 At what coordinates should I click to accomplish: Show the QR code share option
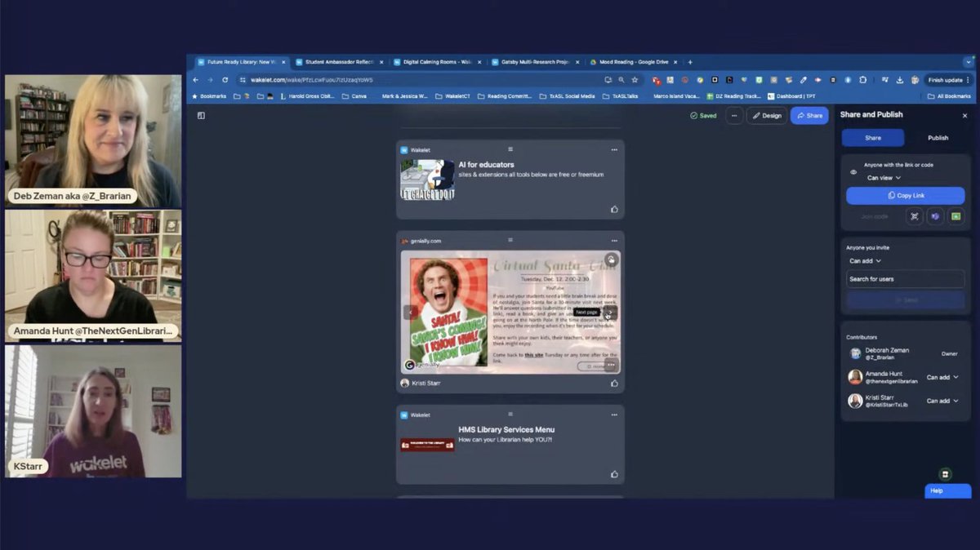[915, 216]
